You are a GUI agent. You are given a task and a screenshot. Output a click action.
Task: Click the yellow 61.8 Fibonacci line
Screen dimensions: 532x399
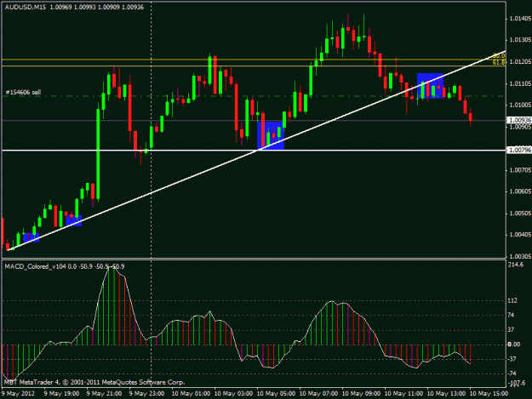pyautogui.click(x=254, y=66)
